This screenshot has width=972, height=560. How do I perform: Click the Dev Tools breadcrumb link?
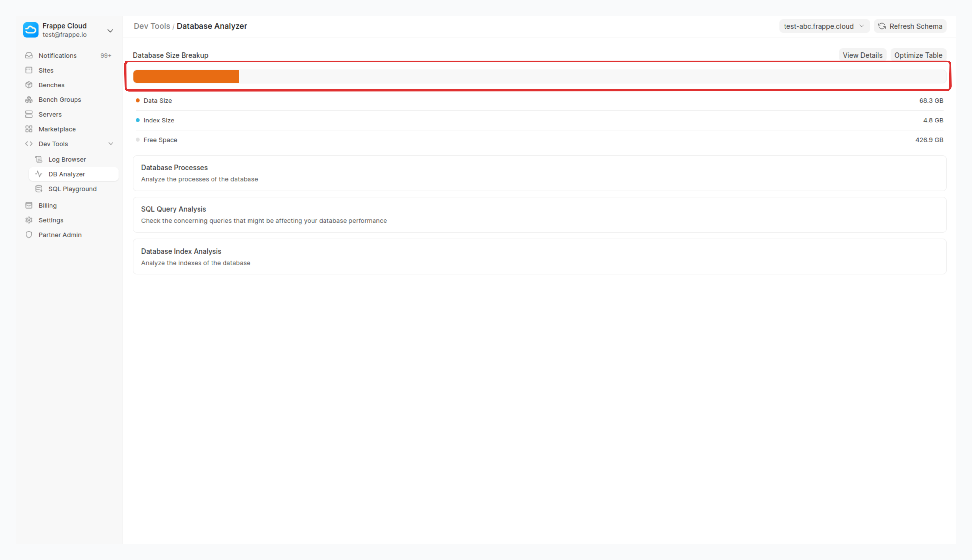pyautogui.click(x=152, y=26)
